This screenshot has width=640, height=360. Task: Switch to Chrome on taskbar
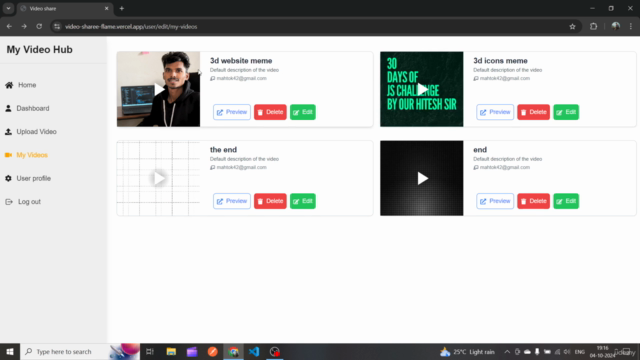click(x=233, y=351)
